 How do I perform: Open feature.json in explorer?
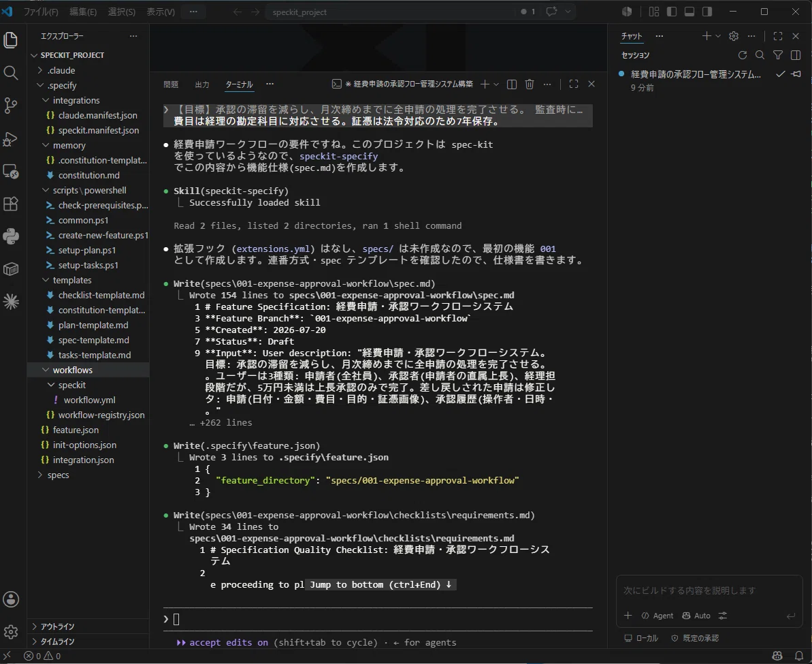[x=76, y=430]
